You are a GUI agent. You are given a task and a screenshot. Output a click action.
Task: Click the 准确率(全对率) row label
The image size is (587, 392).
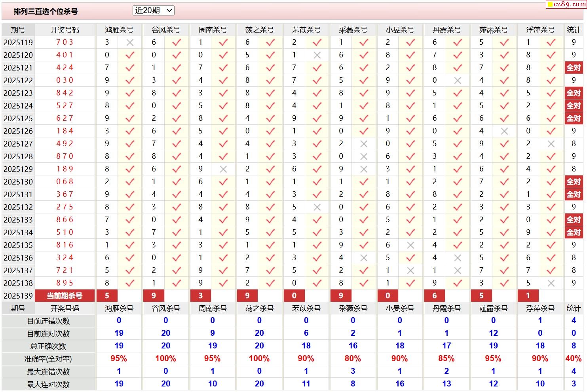point(48,359)
